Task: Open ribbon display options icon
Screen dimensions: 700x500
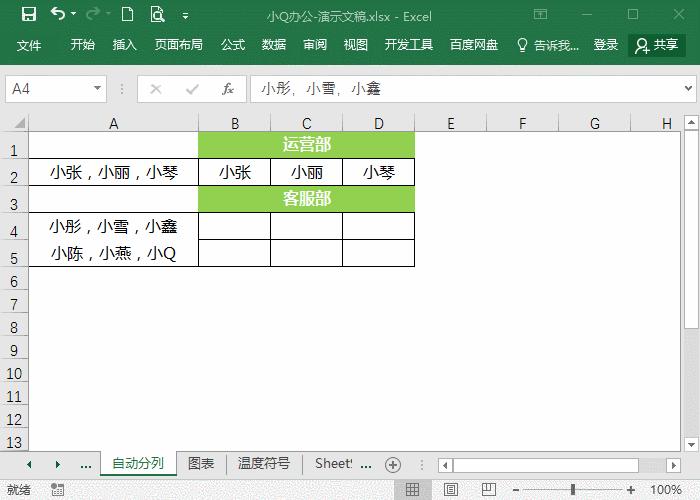Action: [540, 14]
